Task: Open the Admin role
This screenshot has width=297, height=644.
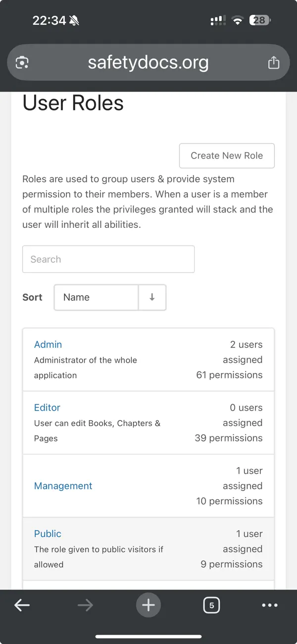Action: [48, 344]
